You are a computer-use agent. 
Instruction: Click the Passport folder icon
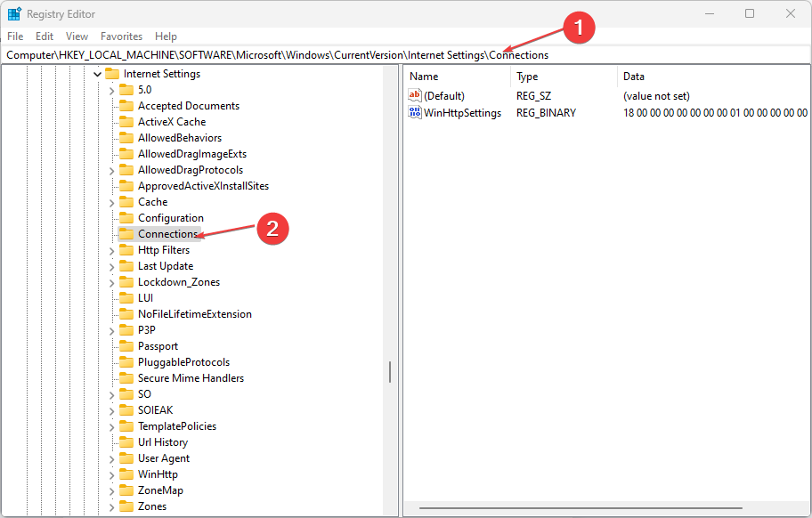(x=126, y=346)
